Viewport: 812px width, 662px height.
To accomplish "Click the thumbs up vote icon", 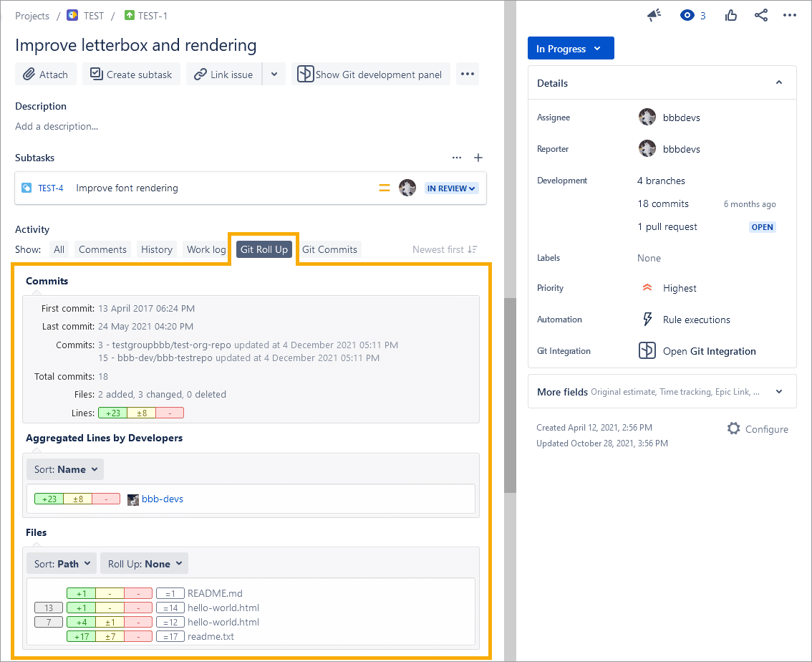I will coord(731,15).
